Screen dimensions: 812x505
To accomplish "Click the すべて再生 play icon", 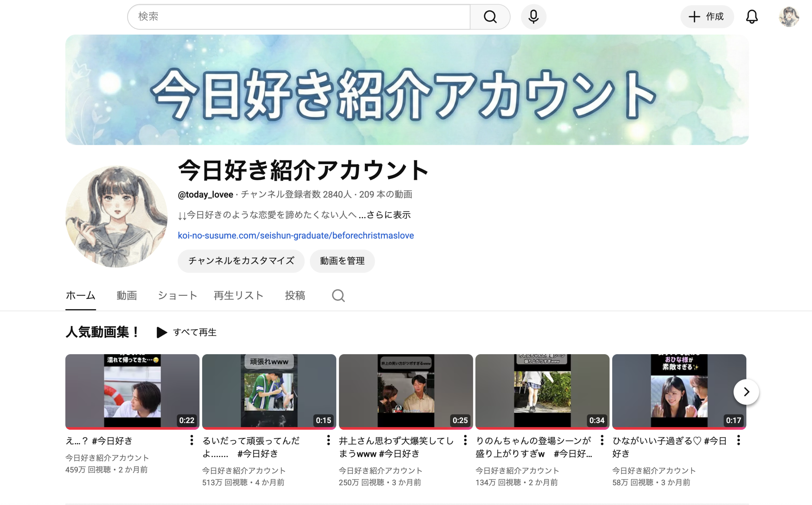I will [x=161, y=332].
